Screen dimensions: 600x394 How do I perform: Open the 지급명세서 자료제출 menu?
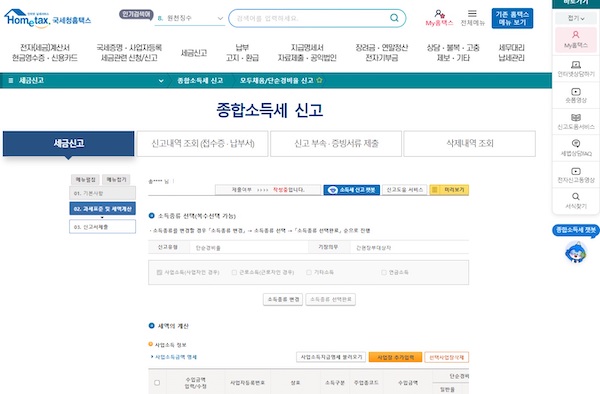tap(307, 53)
